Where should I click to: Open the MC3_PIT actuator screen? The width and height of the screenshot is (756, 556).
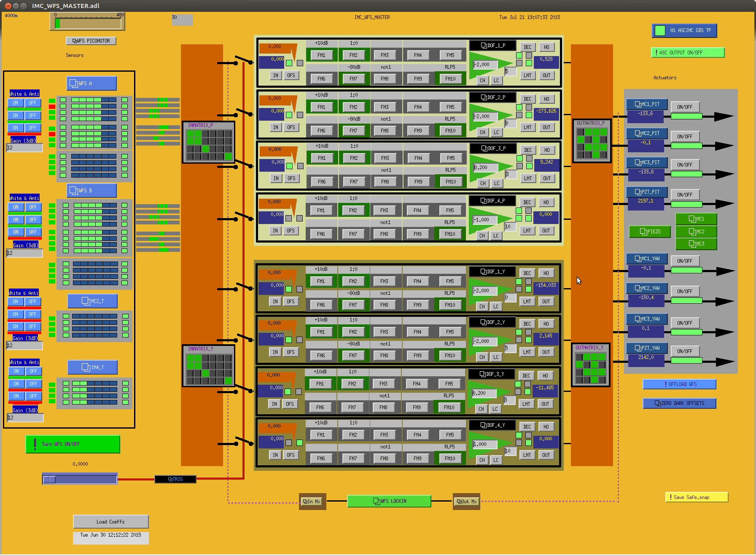pos(647,162)
